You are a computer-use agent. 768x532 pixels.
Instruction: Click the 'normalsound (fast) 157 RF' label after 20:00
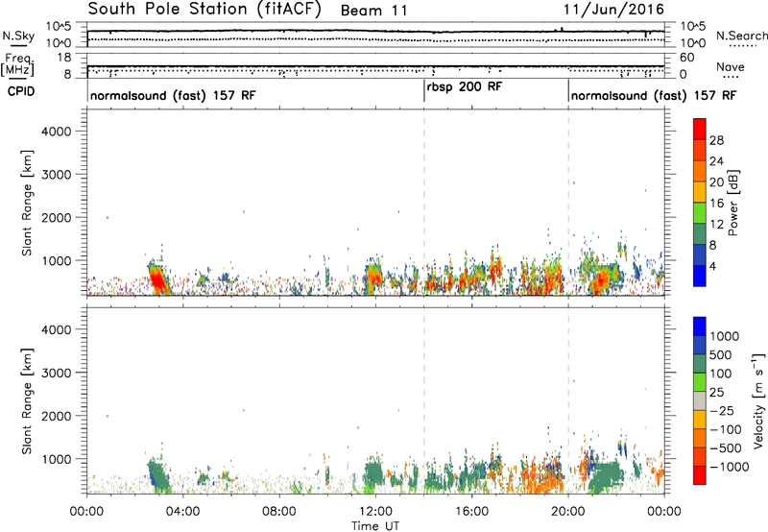[654, 95]
